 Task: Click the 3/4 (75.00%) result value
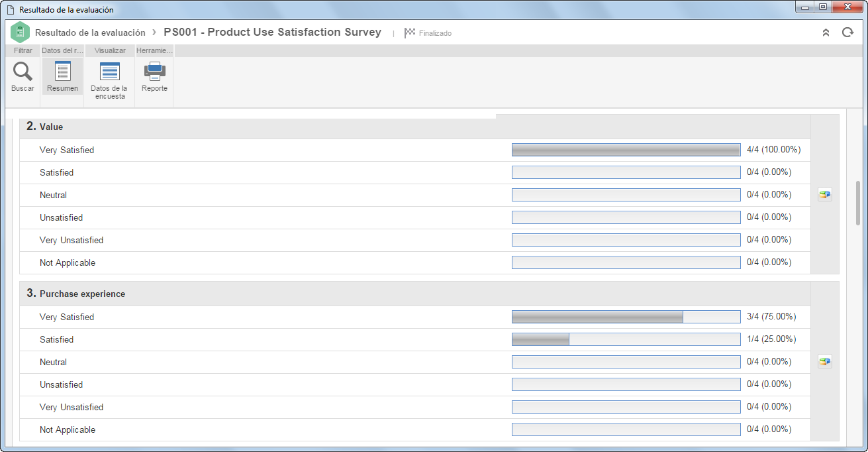point(771,317)
